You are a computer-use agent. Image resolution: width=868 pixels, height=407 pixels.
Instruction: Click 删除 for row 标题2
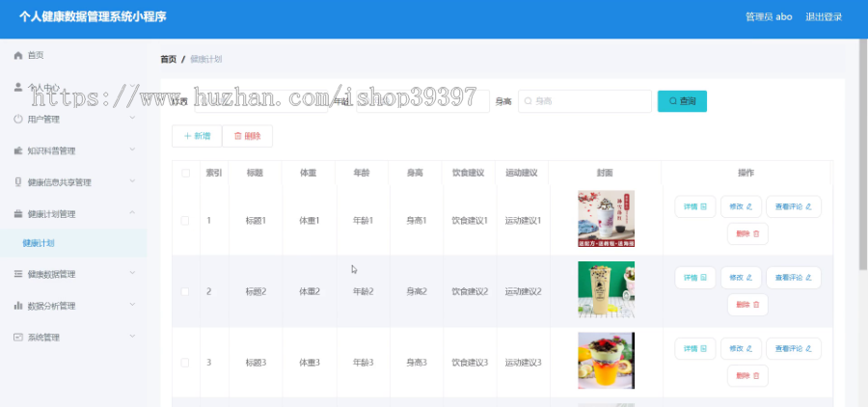coord(747,305)
